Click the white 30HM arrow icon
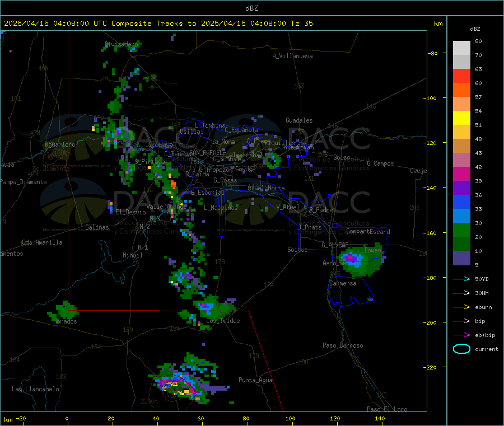 pyautogui.click(x=461, y=293)
